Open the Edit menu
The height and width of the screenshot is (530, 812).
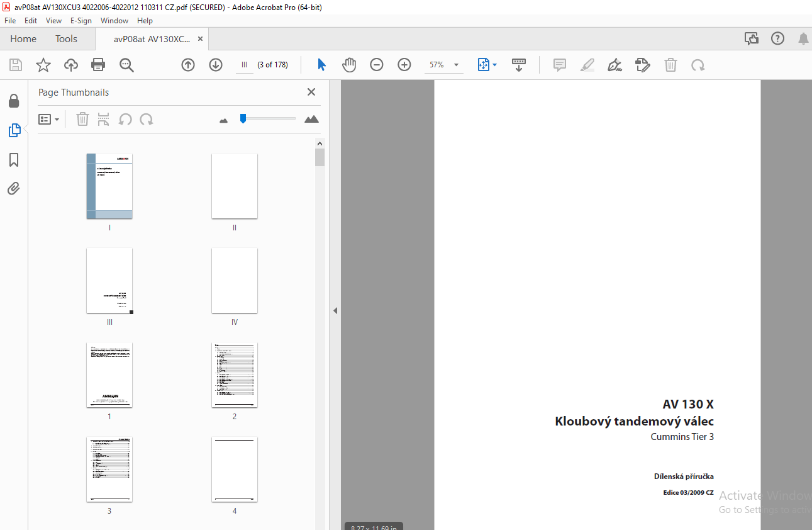coord(31,21)
